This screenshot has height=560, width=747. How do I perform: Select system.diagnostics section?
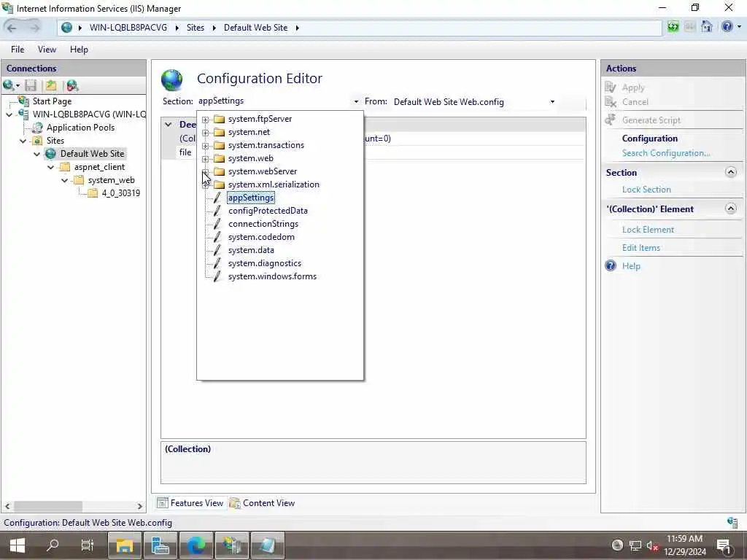264,262
